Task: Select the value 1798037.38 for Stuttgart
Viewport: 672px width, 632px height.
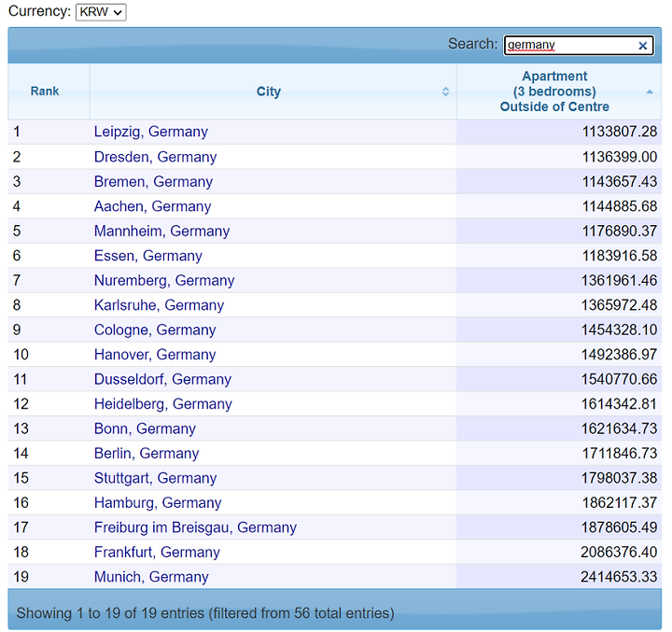Action: pos(619,478)
